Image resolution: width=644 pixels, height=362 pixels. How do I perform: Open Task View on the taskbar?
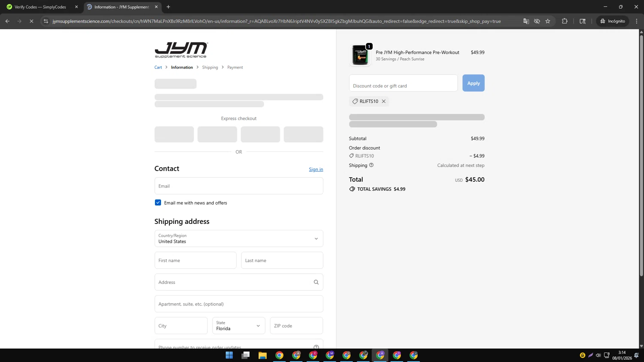coord(246,355)
